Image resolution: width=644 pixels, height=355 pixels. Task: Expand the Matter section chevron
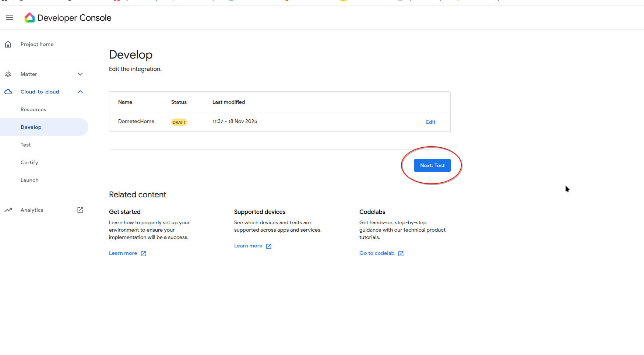coord(80,74)
